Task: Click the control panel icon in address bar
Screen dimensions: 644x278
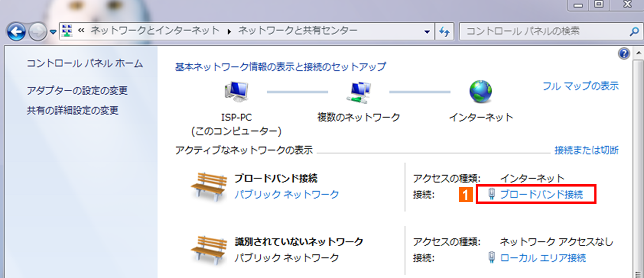Action: [68, 31]
